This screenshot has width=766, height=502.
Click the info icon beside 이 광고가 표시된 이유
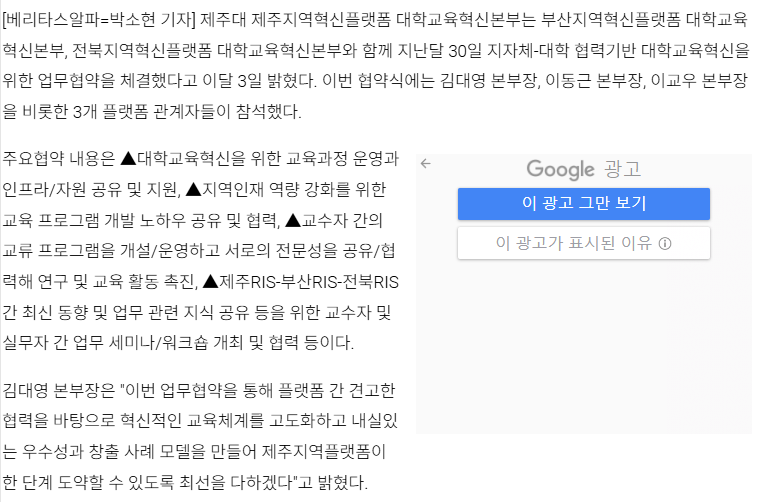tap(665, 244)
